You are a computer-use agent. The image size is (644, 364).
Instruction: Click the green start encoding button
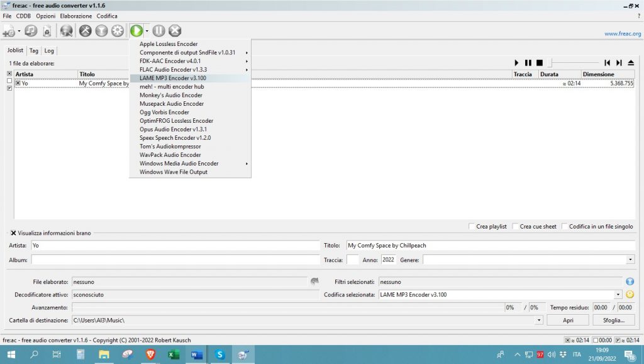pos(136,30)
